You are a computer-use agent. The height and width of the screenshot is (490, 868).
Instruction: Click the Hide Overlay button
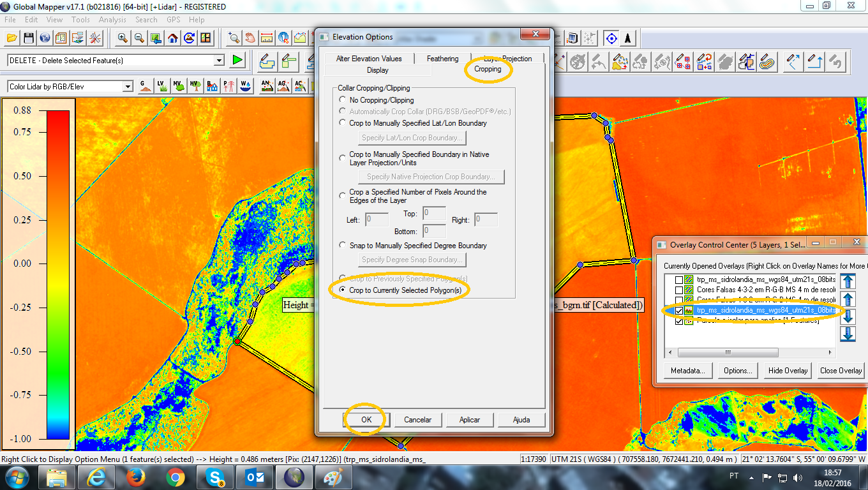point(788,371)
